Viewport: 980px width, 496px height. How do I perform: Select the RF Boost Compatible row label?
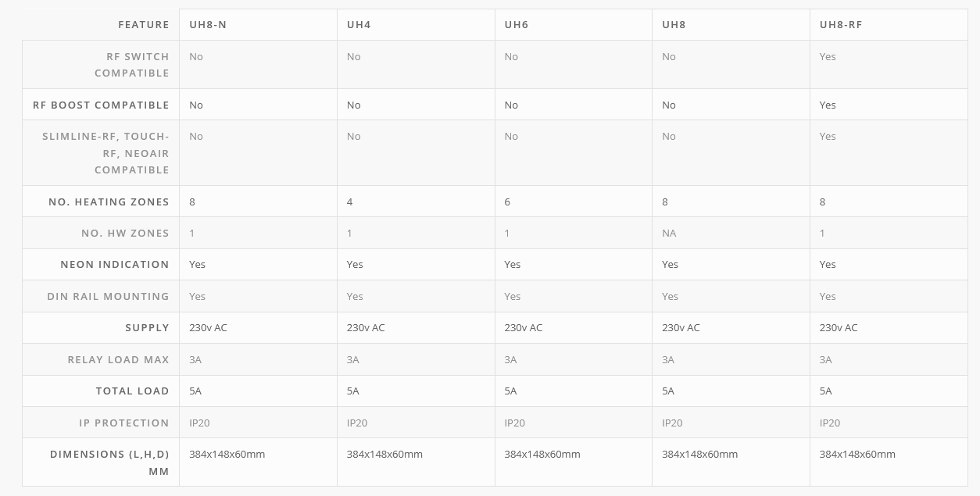tap(101, 105)
